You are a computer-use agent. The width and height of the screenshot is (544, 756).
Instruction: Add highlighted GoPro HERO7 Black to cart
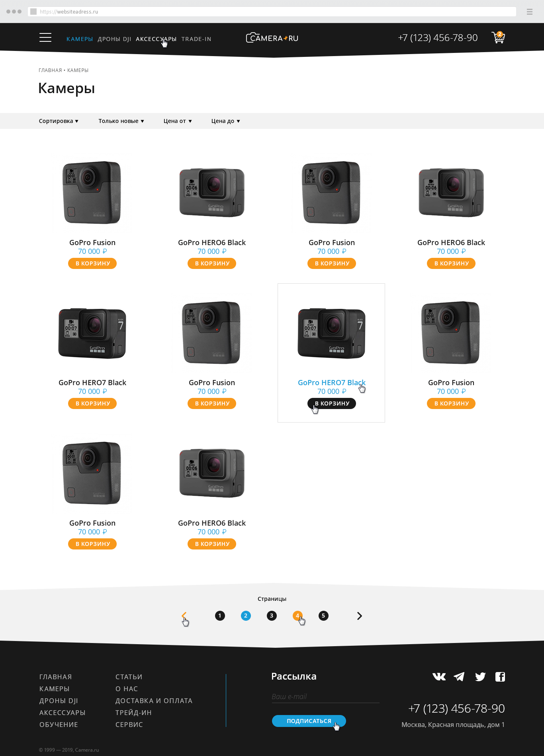(x=332, y=403)
